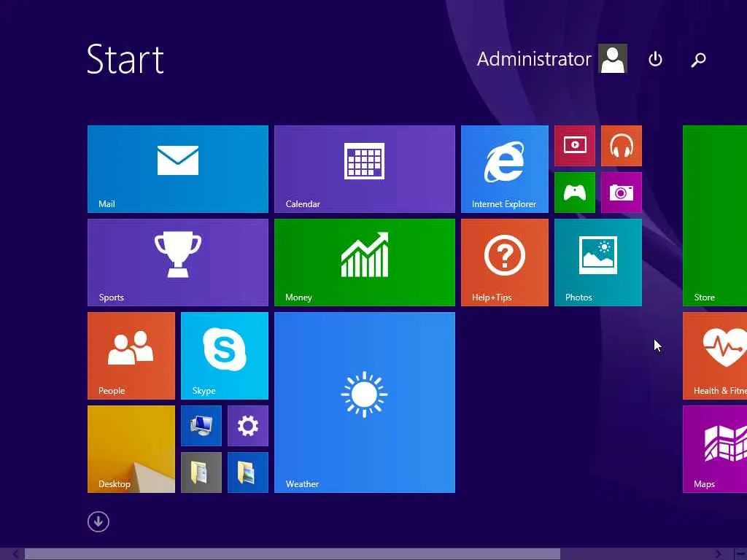Show all apps with down arrow
The image size is (747, 560).
(98, 521)
